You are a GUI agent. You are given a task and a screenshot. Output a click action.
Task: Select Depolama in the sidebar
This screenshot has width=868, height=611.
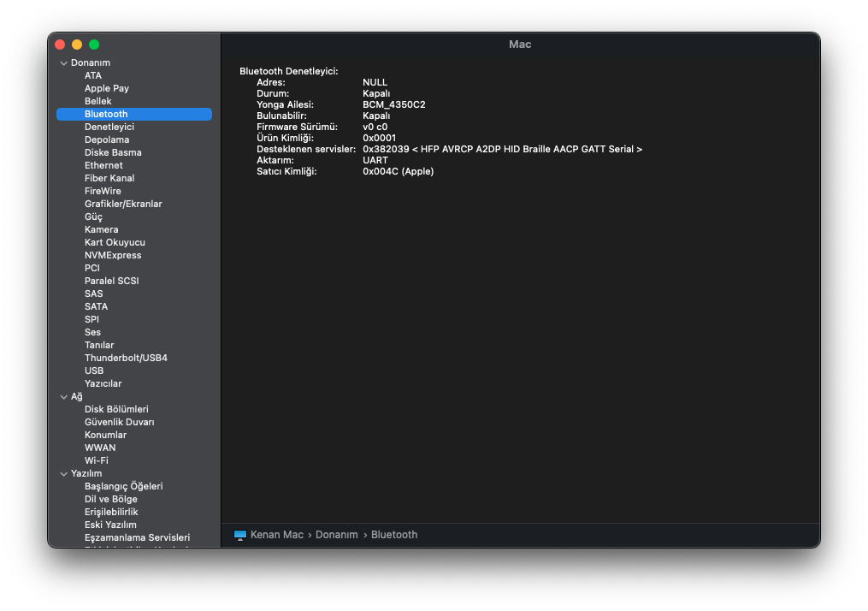[x=107, y=139]
